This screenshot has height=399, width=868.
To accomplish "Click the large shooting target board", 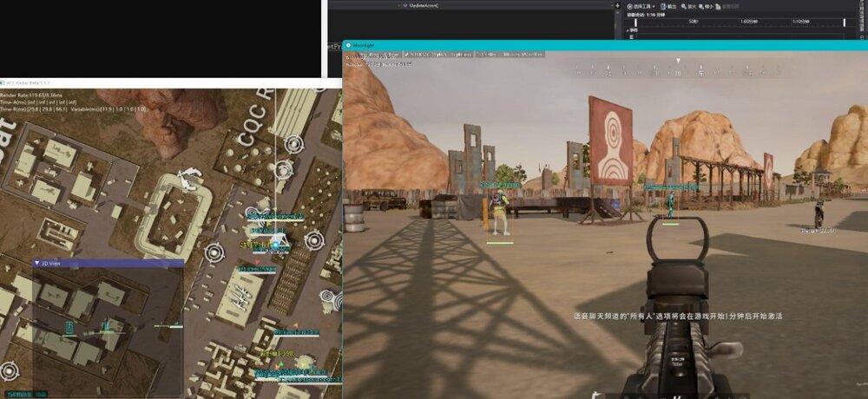I will click(610, 141).
